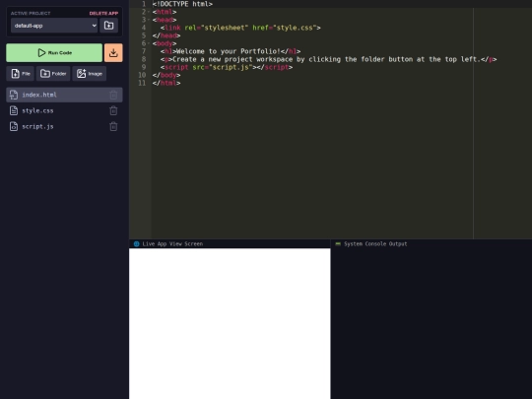Click the closing </head> tag on line 5
532x399 pixels.
click(166, 35)
